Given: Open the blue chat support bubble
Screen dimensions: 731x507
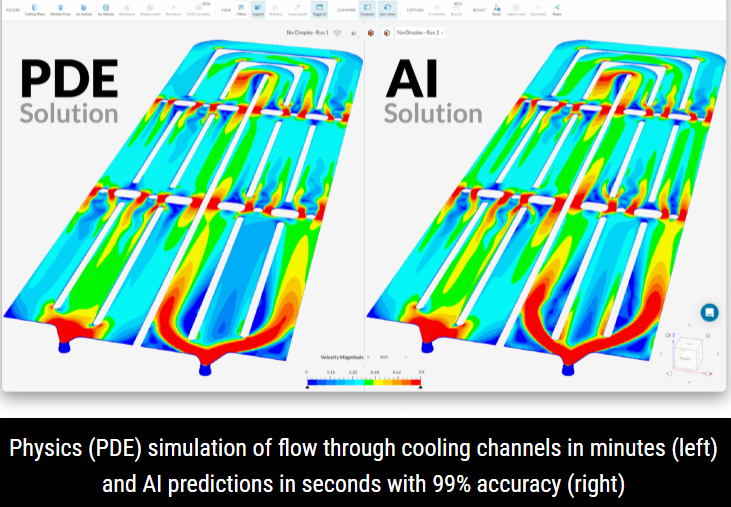Looking at the screenshot, I should (709, 312).
